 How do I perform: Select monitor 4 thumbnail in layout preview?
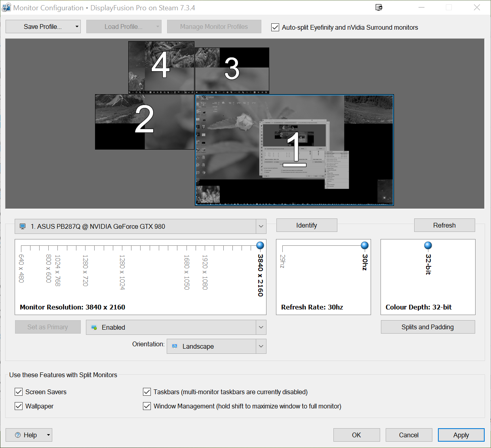[161, 67]
